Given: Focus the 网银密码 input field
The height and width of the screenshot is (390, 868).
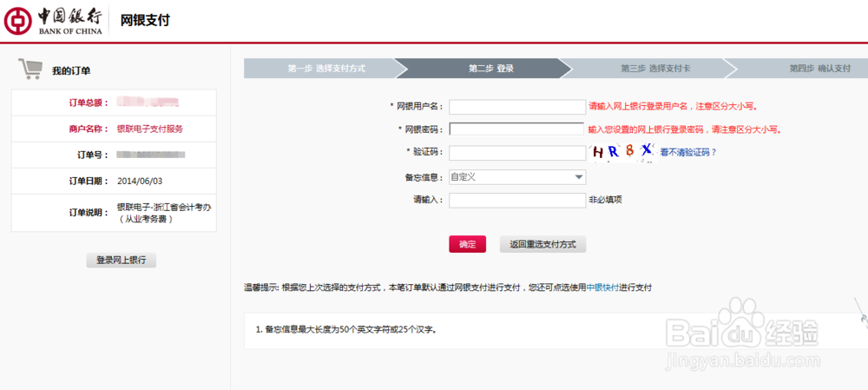Looking at the screenshot, I should [516, 129].
